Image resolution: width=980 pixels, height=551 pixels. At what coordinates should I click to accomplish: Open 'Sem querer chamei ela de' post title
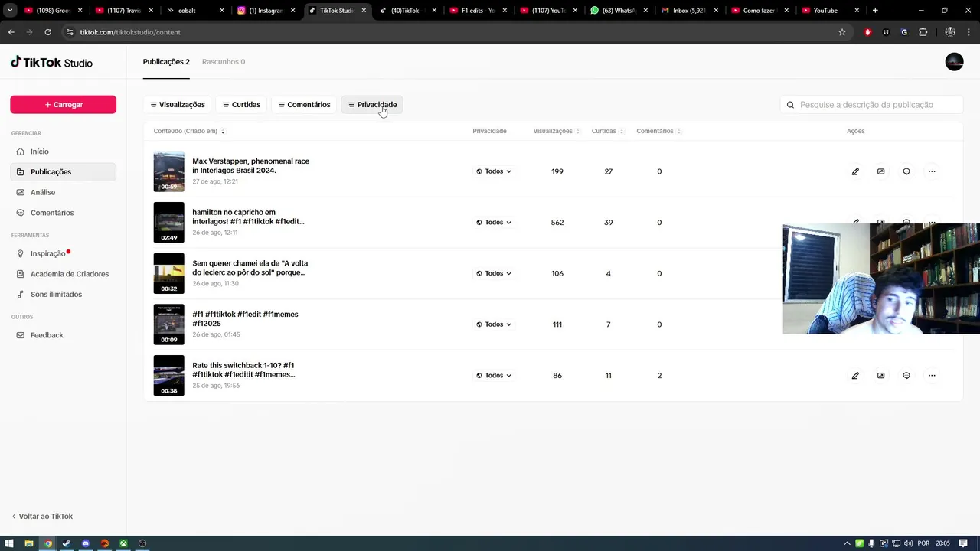[x=250, y=268]
